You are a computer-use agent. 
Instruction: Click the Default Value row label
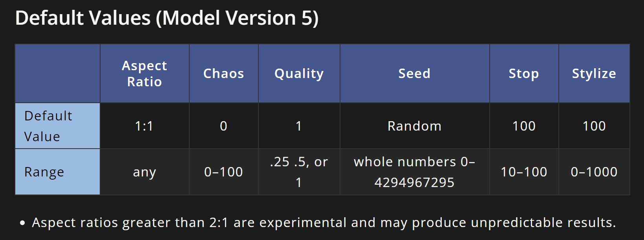[57, 126]
